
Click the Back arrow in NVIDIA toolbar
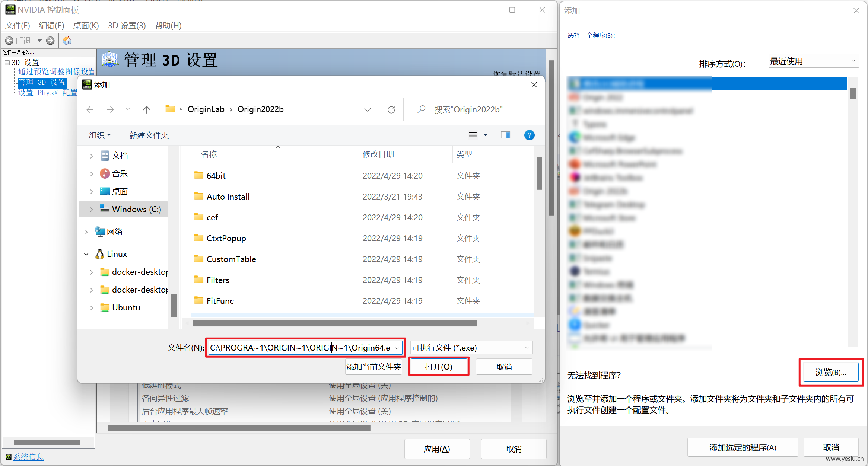(x=9, y=41)
